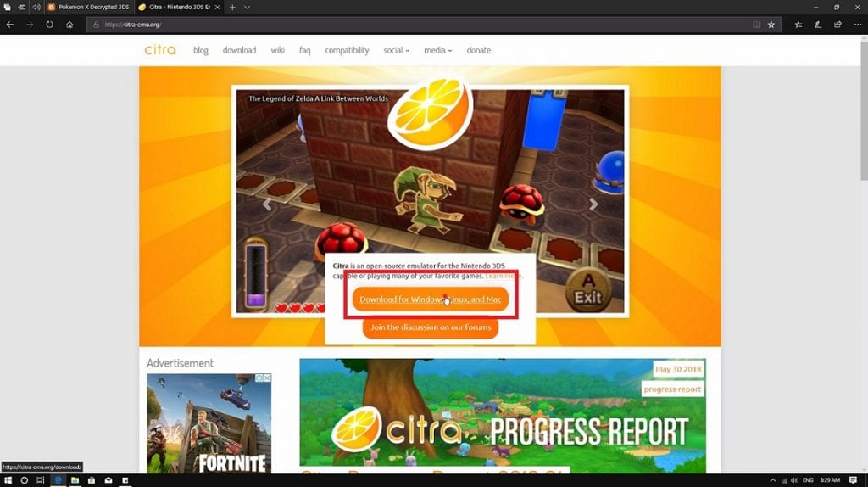Screen dimensions: 868x487
Task: Click ENG language indicator
Action: tap(808, 480)
